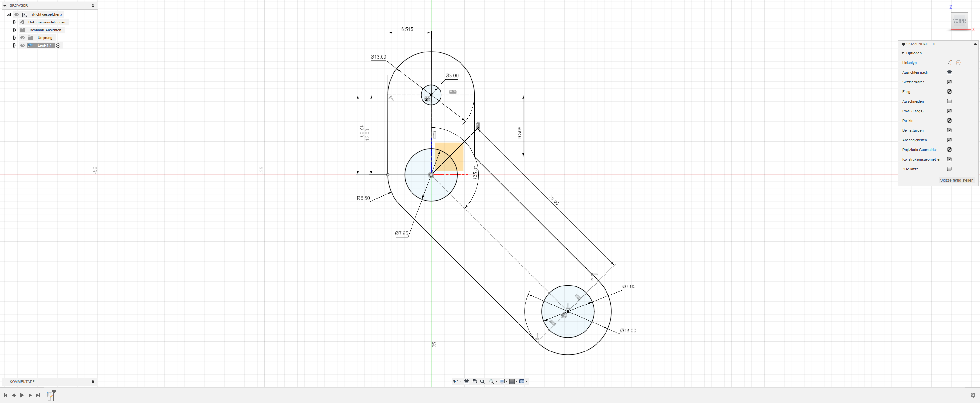
Task: Open timeline settings gear icon
Action: pyautogui.click(x=973, y=395)
